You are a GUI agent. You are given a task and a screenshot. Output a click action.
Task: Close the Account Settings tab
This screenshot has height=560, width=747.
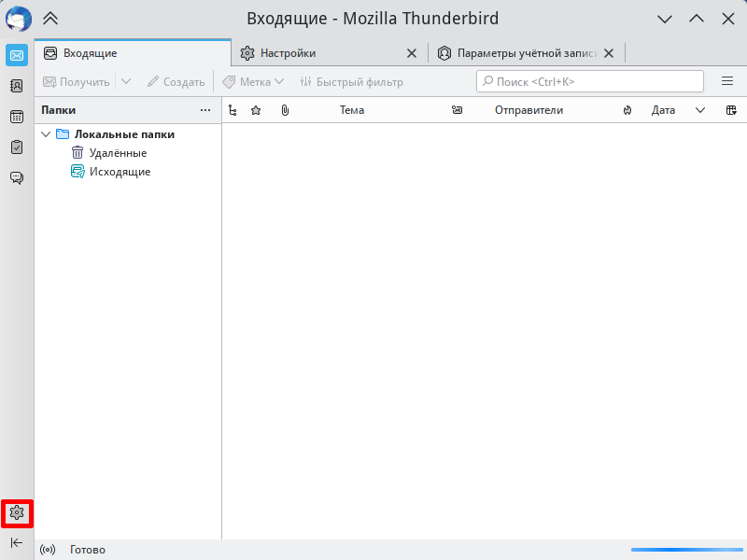(x=609, y=53)
